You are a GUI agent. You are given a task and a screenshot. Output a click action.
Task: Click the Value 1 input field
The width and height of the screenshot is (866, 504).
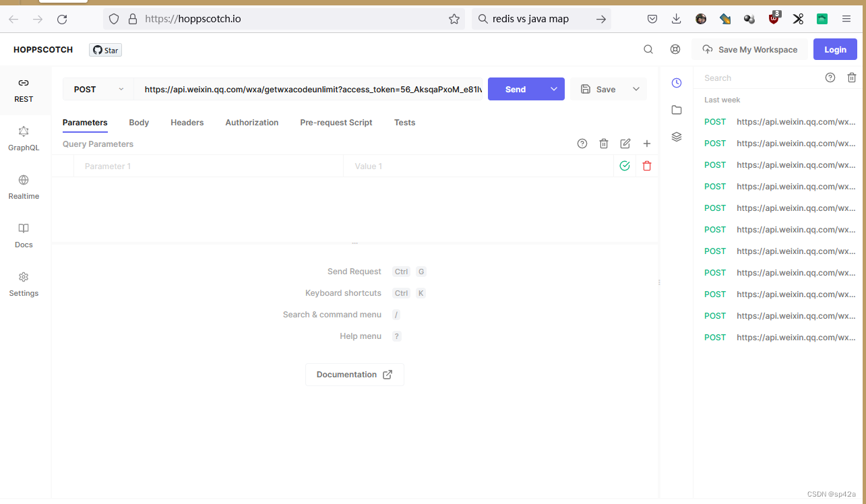point(478,166)
